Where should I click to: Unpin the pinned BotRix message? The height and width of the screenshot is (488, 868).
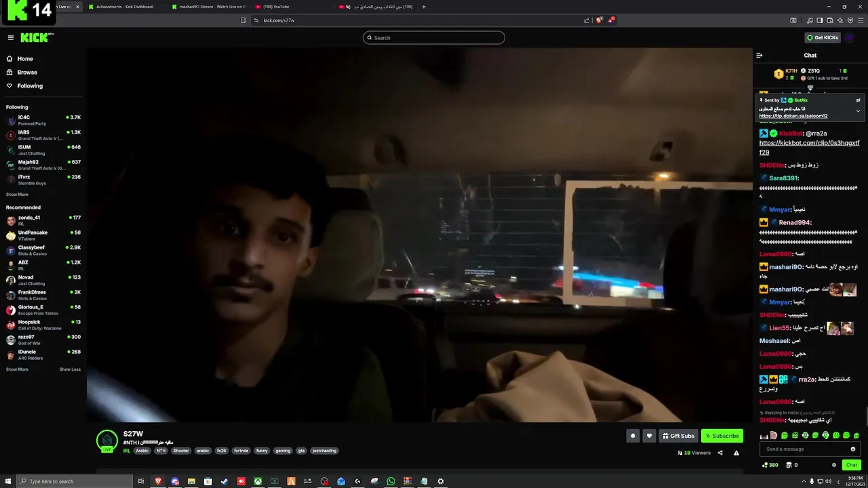coord(858,100)
